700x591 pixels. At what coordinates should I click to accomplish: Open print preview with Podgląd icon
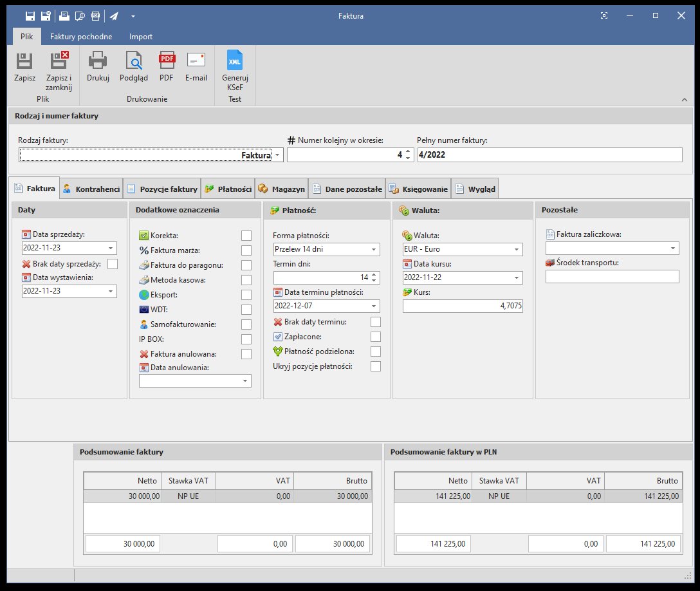tap(134, 62)
